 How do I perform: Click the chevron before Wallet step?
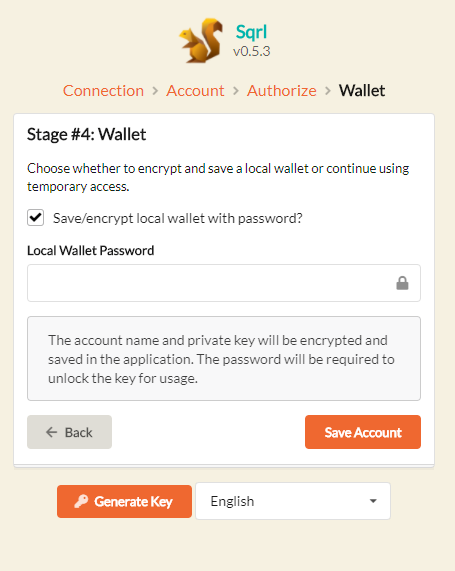pos(328,91)
